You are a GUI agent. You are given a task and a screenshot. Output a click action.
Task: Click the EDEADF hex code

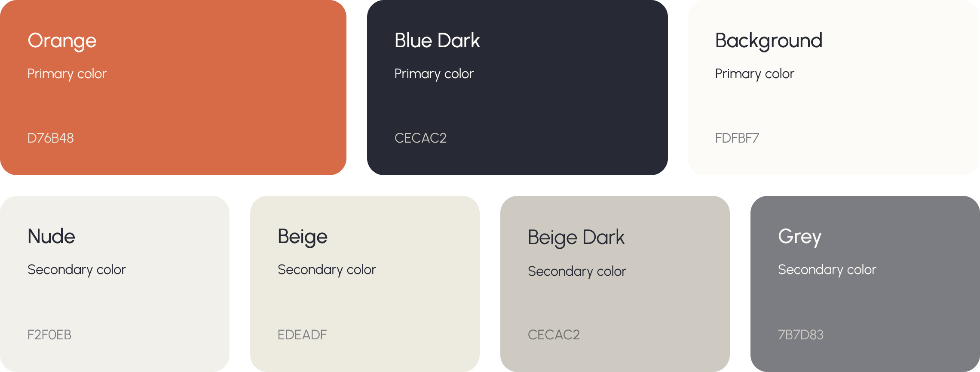pyautogui.click(x=302, y=335)
